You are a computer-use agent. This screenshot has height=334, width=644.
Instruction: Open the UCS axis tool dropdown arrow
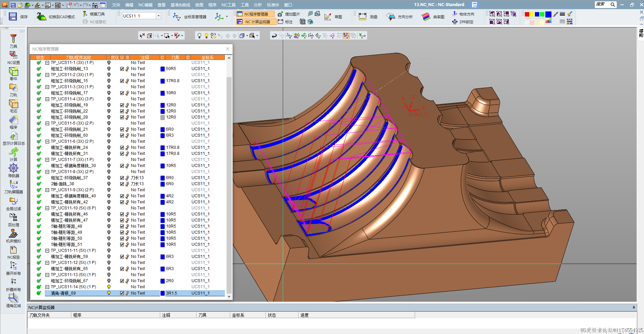click(x=227, y=16)
